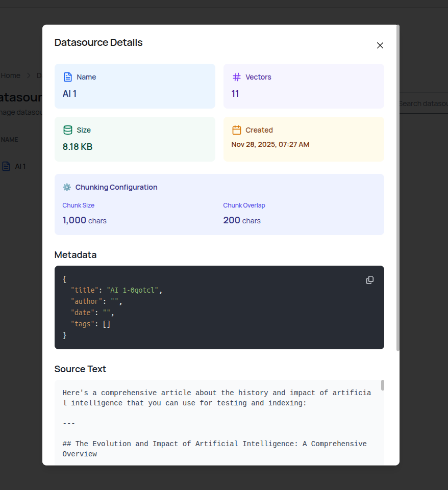Click the file icon beside AI 1 row
This screenshot has width=448, height=490.
click(x=6, y=166)
